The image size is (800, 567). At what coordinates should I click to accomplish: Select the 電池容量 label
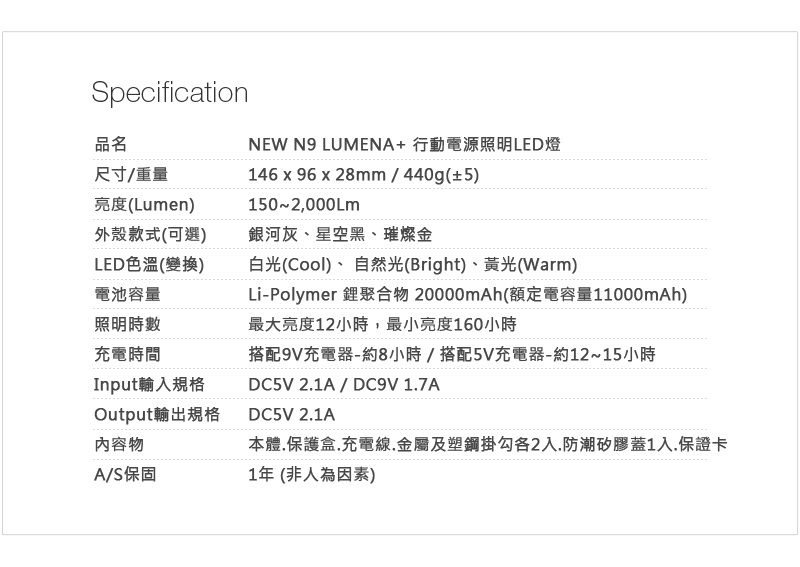click(x=127, y=295)
